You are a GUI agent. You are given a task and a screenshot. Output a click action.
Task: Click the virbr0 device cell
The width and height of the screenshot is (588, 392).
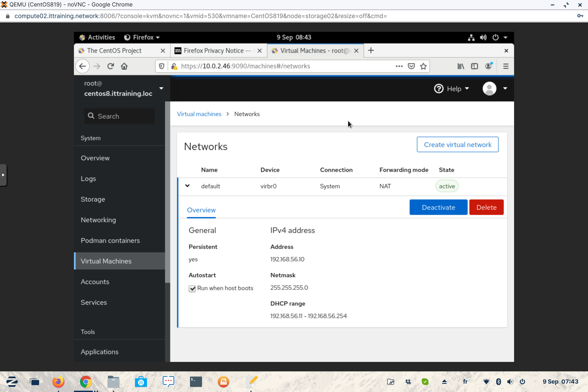268,186
